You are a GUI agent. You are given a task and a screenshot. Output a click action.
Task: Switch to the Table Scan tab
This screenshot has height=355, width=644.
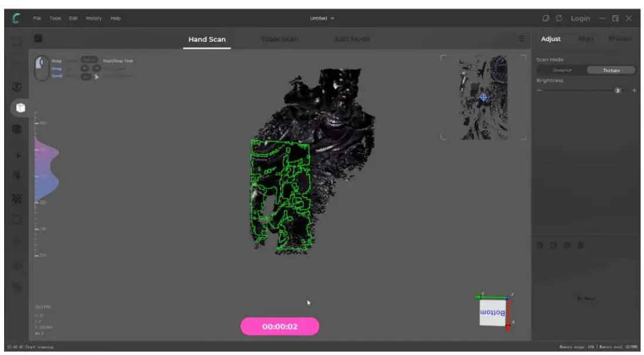[x=280, y=39]
